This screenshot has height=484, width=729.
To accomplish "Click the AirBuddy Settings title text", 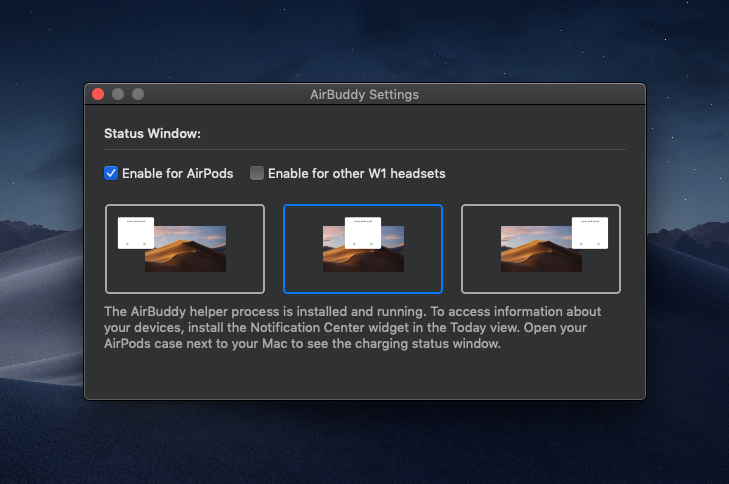I will point(364,95).
